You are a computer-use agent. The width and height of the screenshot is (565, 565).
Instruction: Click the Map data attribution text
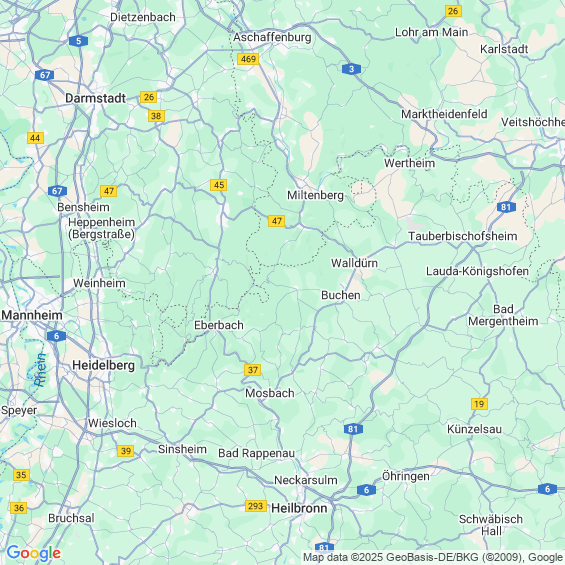(433, 557)
